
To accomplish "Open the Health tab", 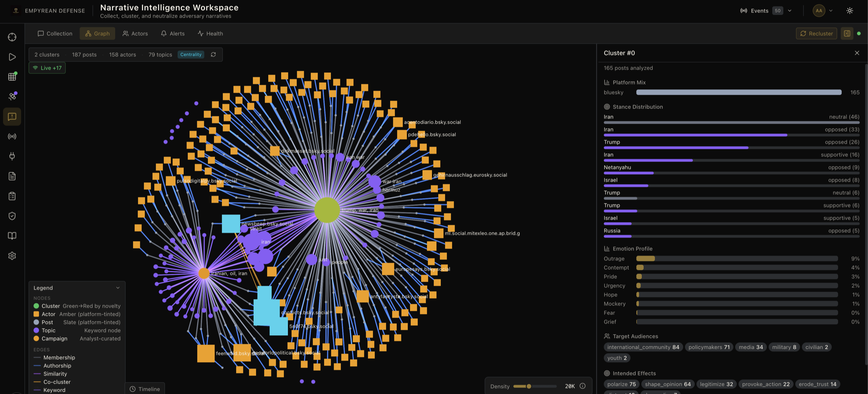I will [x=210, y=33].
